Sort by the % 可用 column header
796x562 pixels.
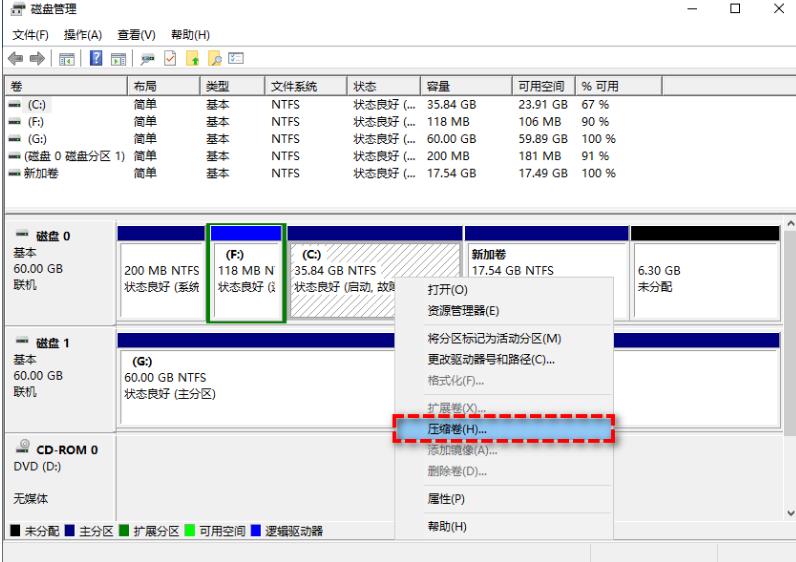click(618, 86)
